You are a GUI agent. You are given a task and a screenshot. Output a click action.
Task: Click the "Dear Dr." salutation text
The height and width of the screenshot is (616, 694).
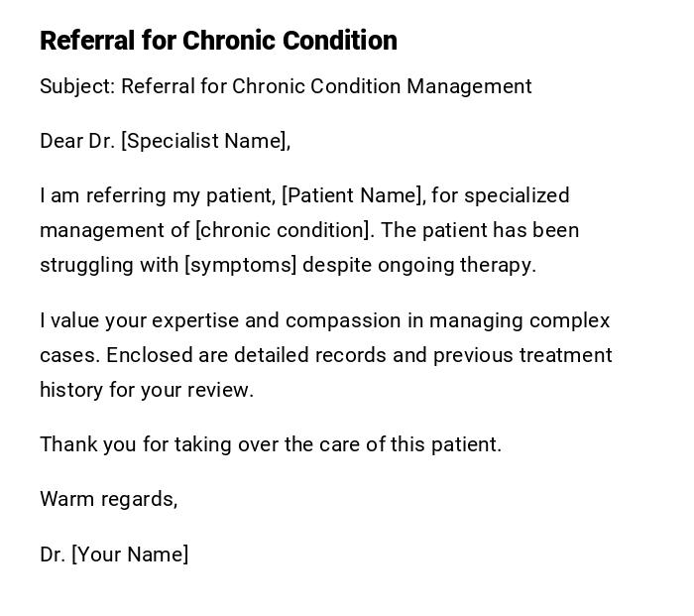tap(77, 141)
